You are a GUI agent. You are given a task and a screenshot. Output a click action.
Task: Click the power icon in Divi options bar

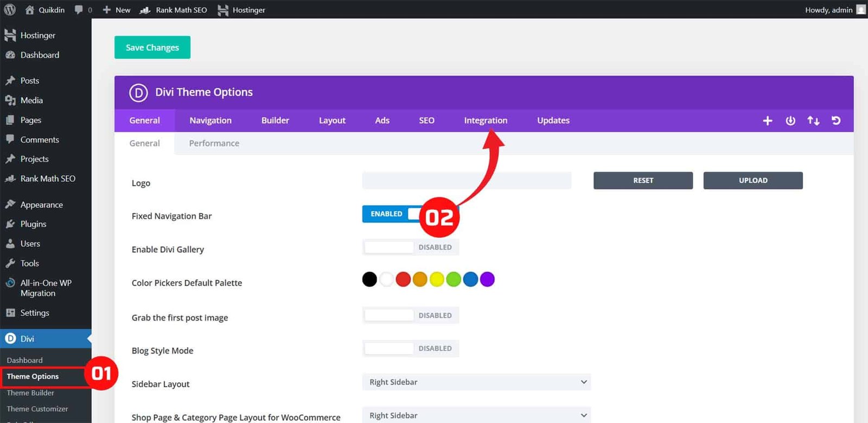(790, 120)
